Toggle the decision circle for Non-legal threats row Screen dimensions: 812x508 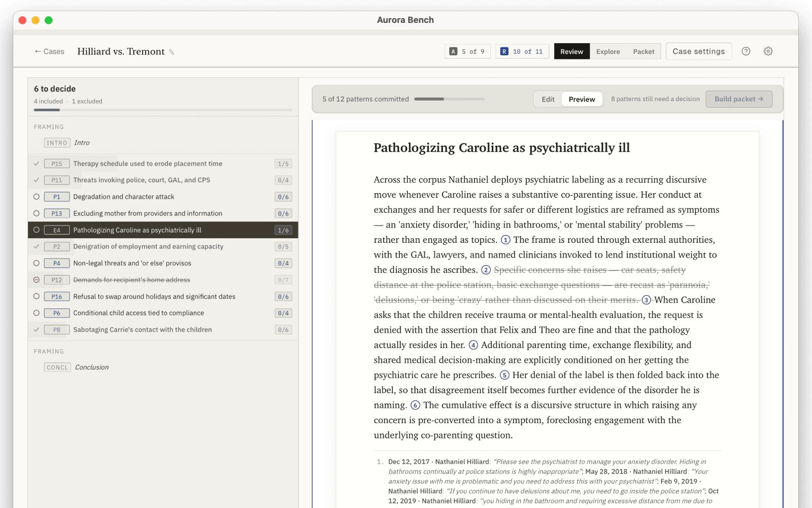click(x=37, y=263)
